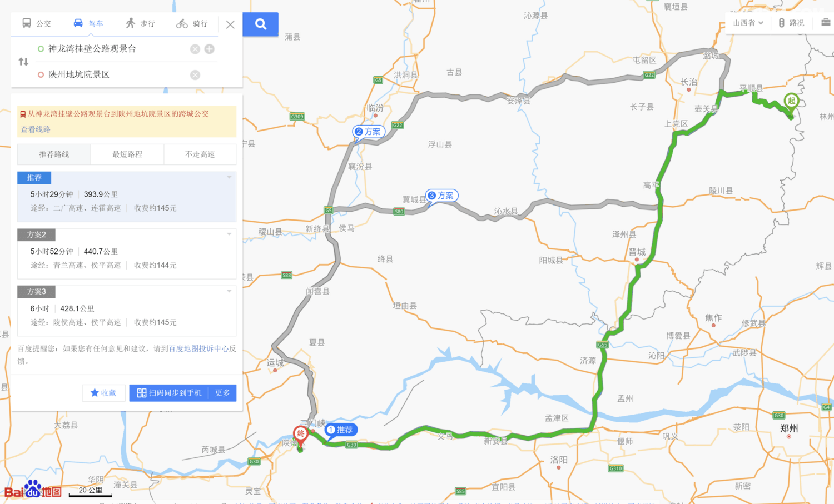
Task: Open 查看线路 intercity bus link
Action: (36, 129)
